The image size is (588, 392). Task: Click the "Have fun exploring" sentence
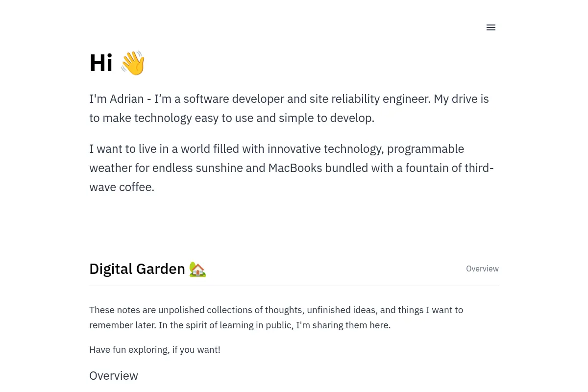click(x=155, y=350)
